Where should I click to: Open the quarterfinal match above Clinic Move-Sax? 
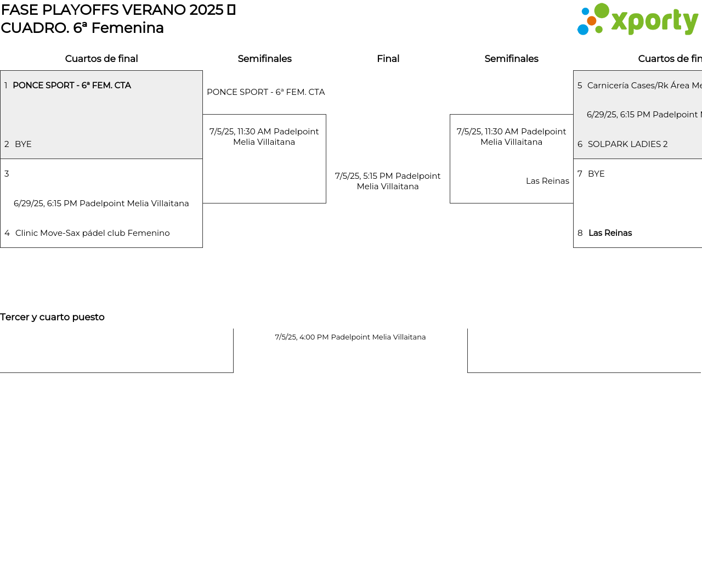pyautogui.click(x=101, y=203)
